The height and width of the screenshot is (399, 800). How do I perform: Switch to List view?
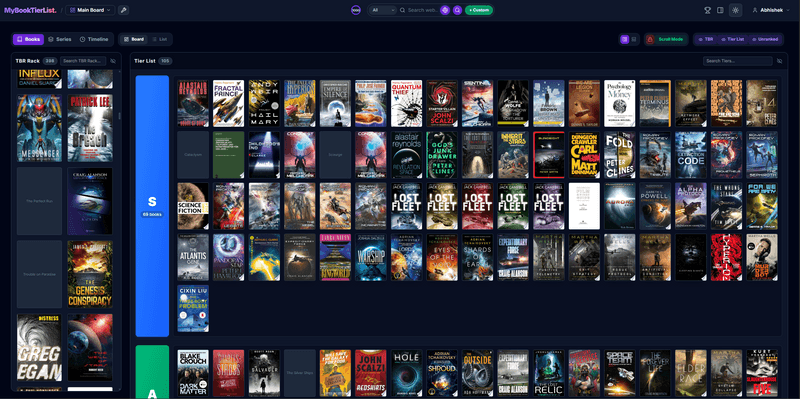[160, 39]
